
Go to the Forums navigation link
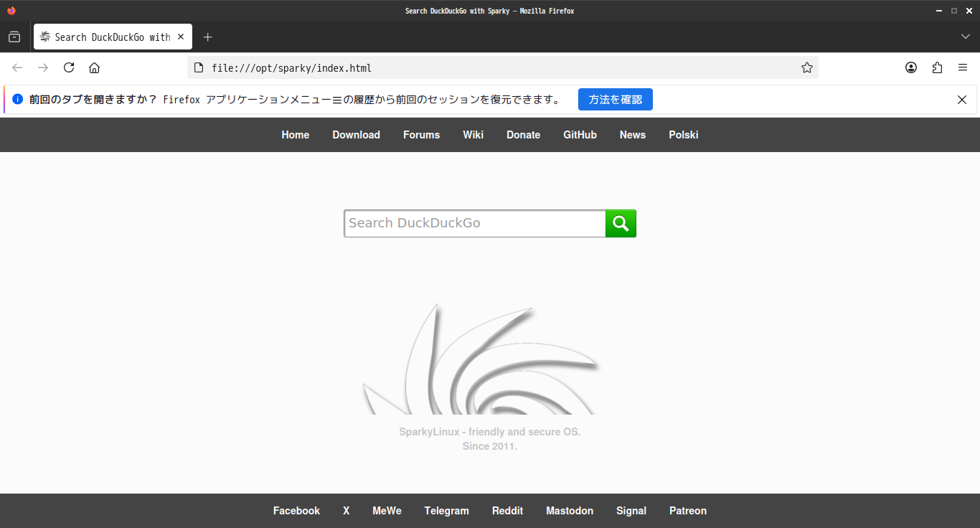(x=422, y=135)
